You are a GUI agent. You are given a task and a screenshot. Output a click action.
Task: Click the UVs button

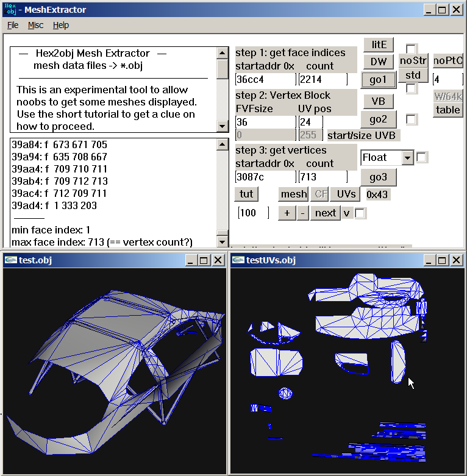click(346, 194)
